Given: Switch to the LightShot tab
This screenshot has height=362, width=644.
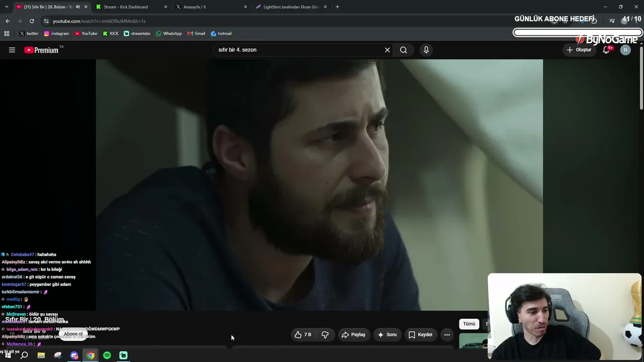Looking at the screenshot, I should tap(291, 7).
